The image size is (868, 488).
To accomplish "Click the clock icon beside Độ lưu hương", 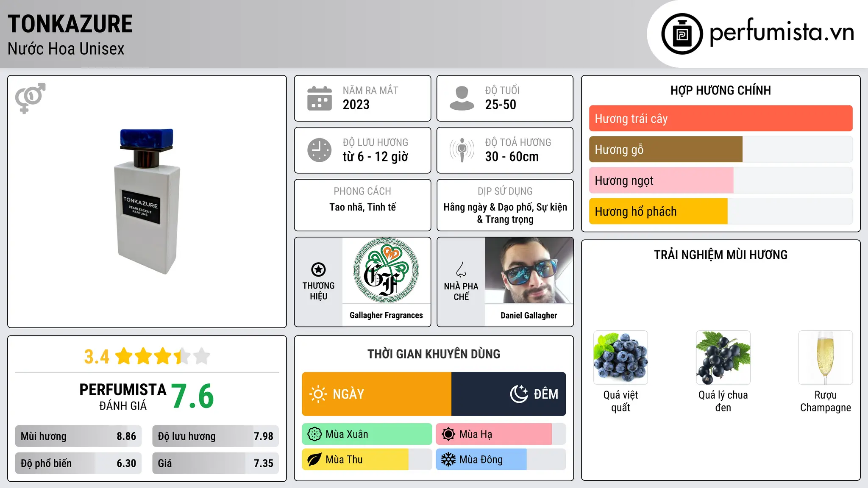I will [x=320, y=150].
